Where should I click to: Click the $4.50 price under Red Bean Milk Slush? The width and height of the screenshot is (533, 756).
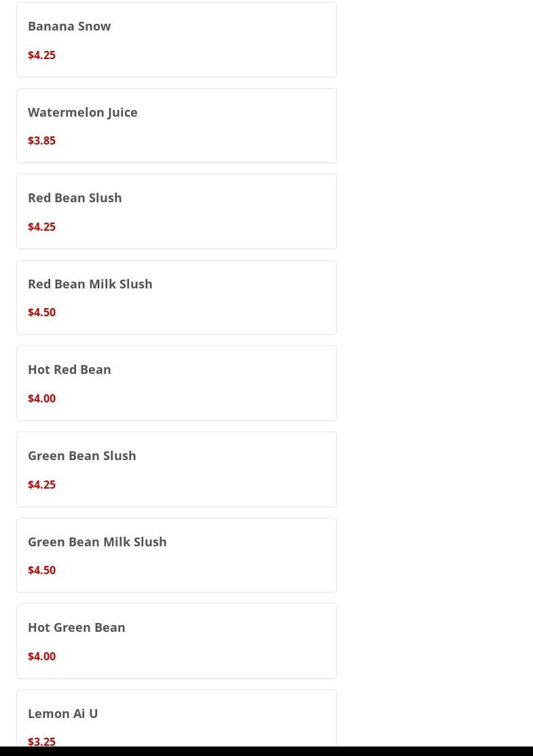pos(41,312)
